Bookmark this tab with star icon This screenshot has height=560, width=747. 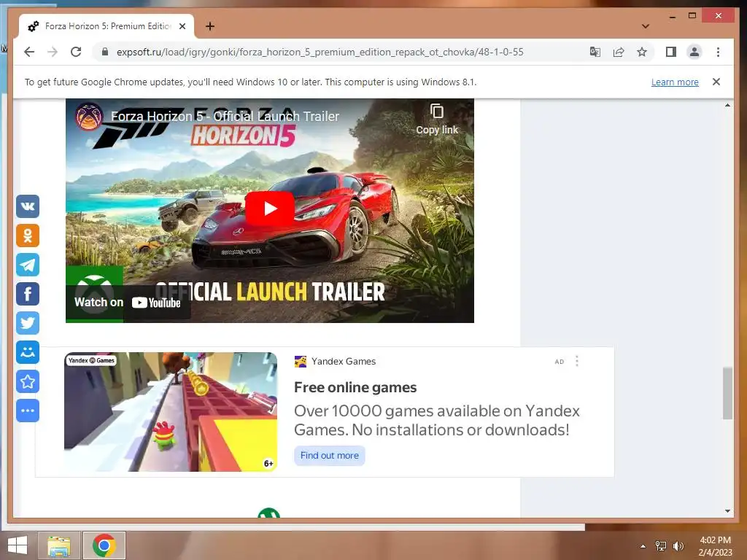(x=642, y=52)
